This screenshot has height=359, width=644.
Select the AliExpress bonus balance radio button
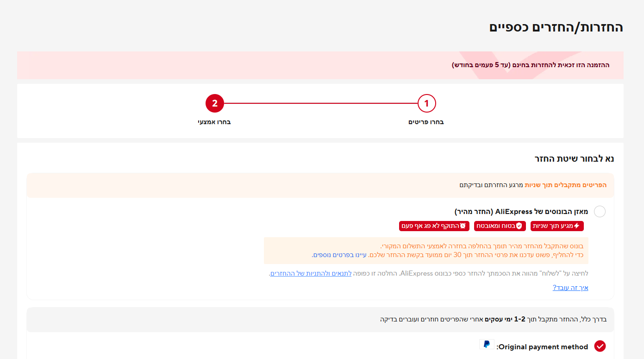(x=600, y=212)
